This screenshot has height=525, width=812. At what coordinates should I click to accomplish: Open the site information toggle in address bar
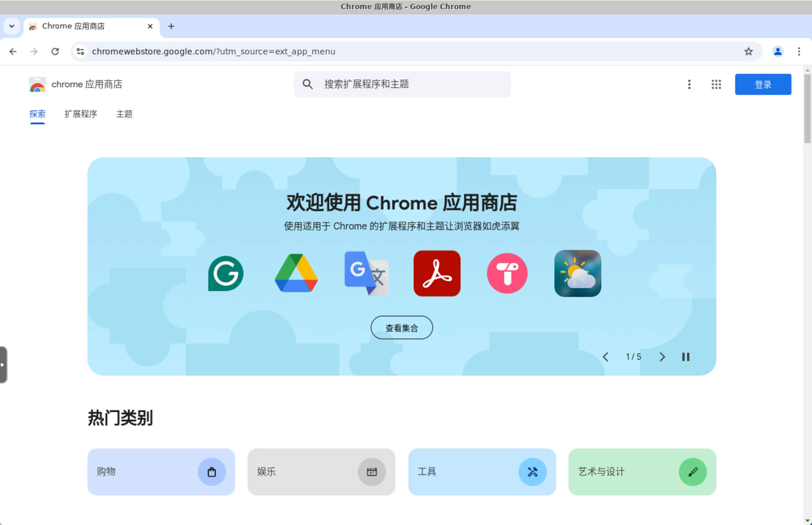[x=81, y=51]
